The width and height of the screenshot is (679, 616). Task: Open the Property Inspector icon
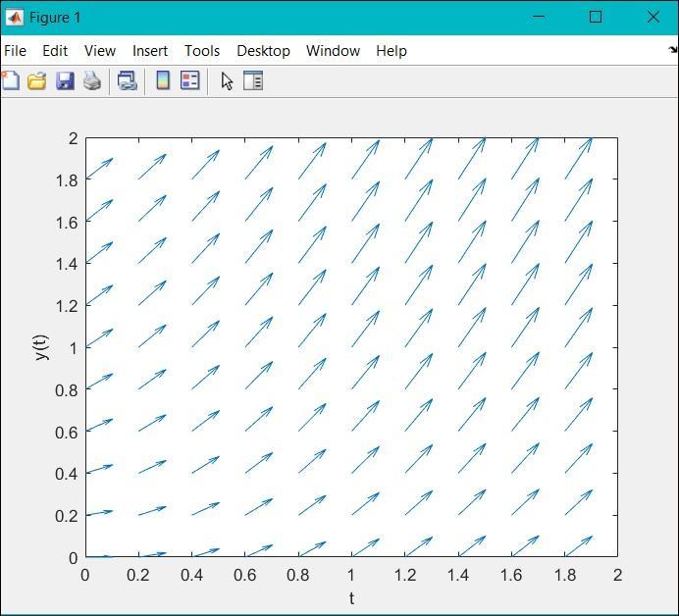(253, 81)
